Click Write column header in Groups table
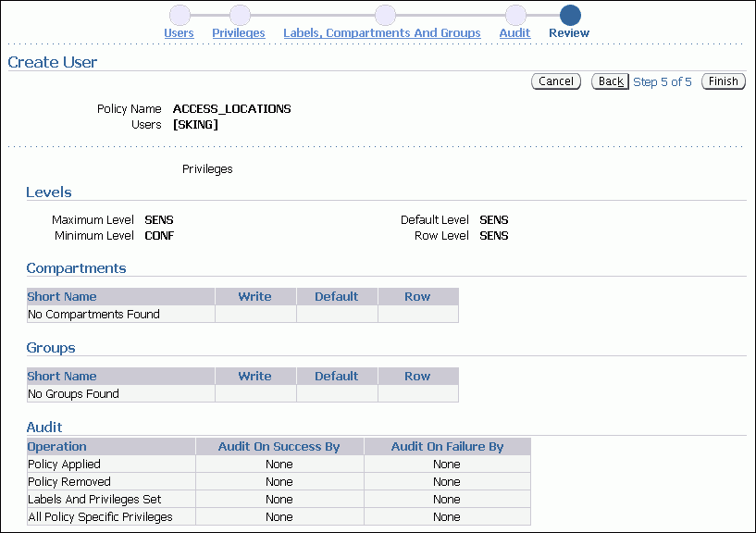This screenshot has height=533, width=756. click(254, 377)
